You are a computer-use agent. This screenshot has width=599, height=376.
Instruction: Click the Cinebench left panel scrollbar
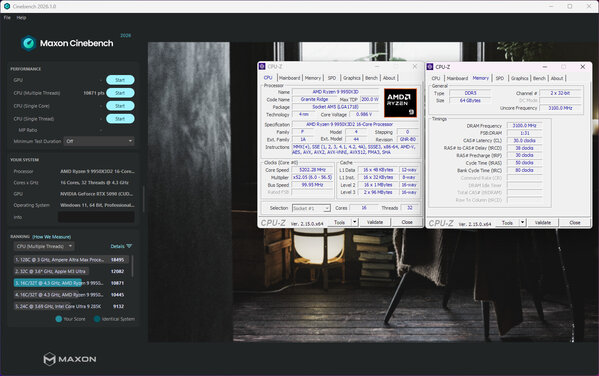click(x=143, y=199)
